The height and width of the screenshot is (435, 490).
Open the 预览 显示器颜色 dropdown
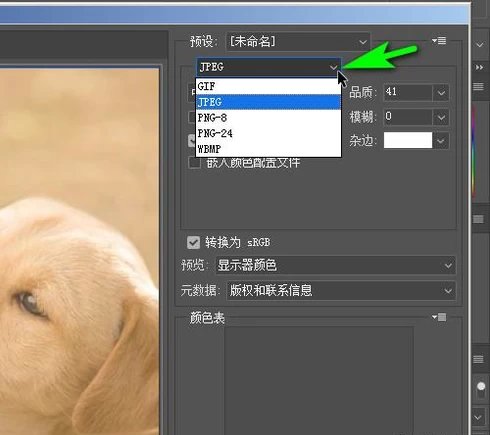tap(336, 265)
